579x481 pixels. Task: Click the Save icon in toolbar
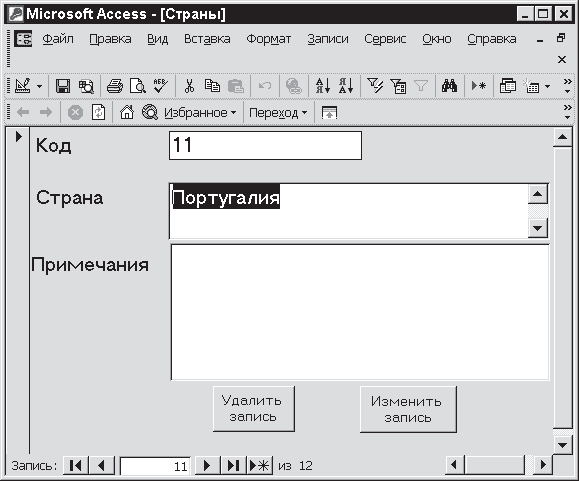click(63, 86)
